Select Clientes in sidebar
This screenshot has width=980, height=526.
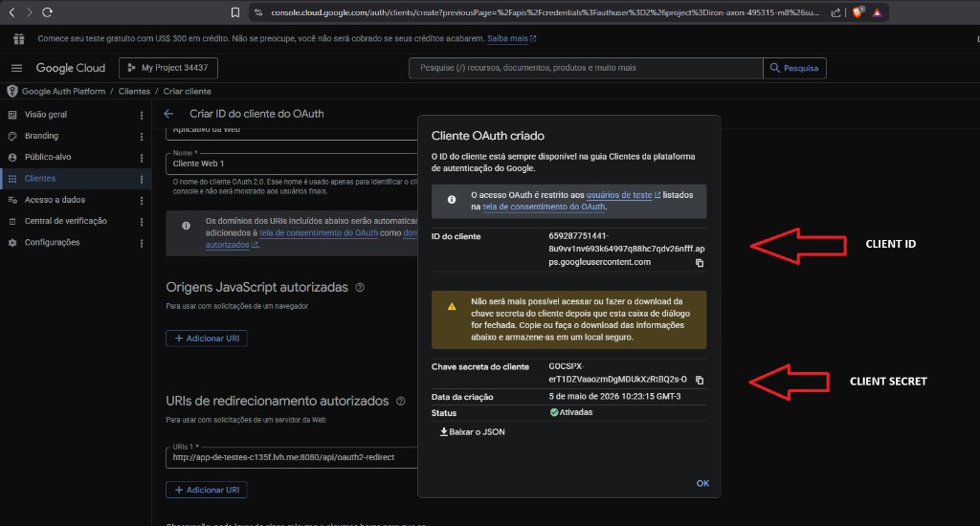[x=40, y=179]
